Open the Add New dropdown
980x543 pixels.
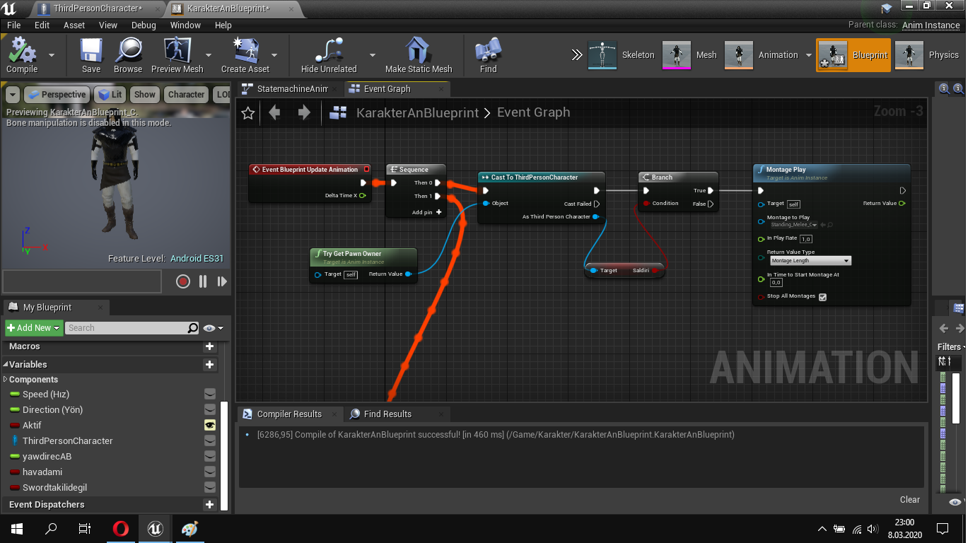pyautogui.click(x=33, y=328)
